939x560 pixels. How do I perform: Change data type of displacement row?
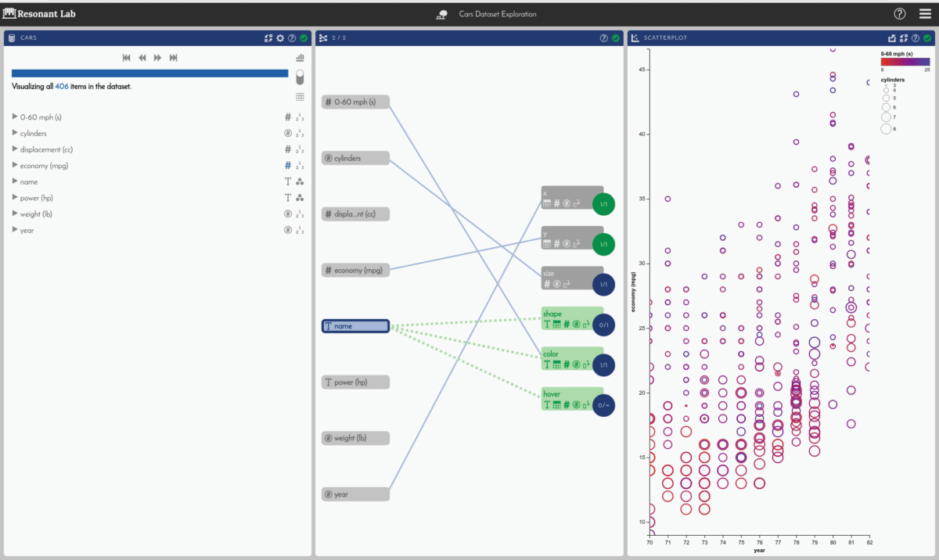pos(287,149)
